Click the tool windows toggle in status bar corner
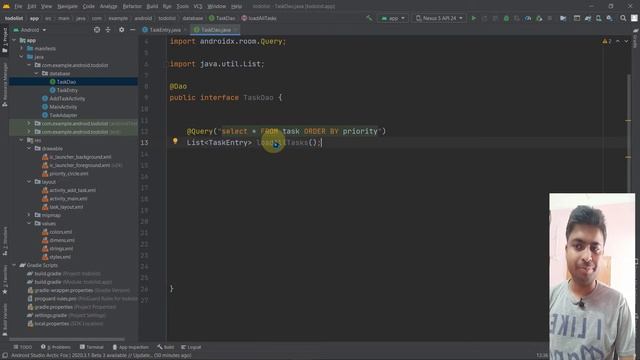640x360 pixels. point(4,356)
